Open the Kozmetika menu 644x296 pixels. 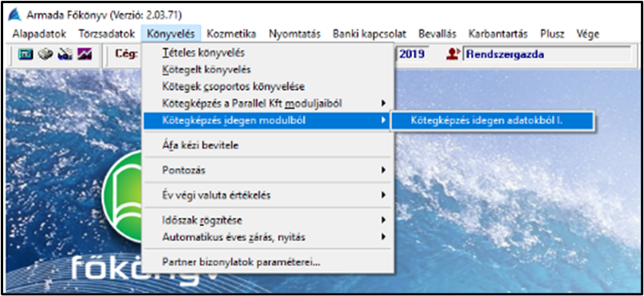coord(231,34)
